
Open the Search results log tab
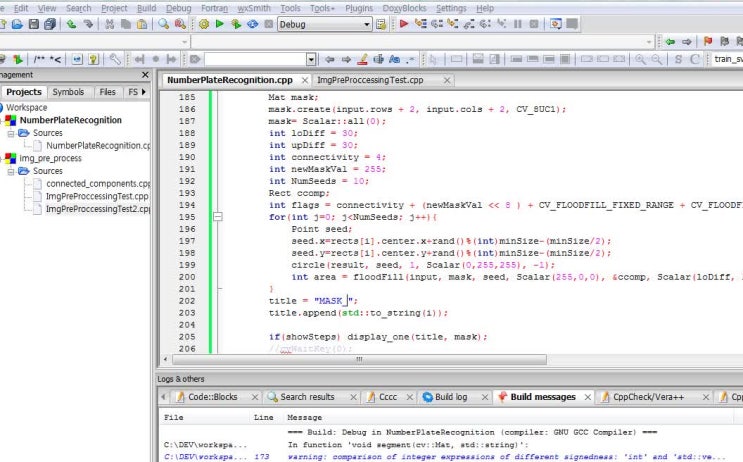307,397
